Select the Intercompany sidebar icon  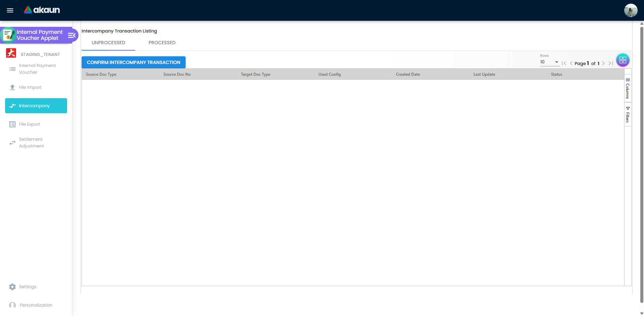[x=12, y=106]
